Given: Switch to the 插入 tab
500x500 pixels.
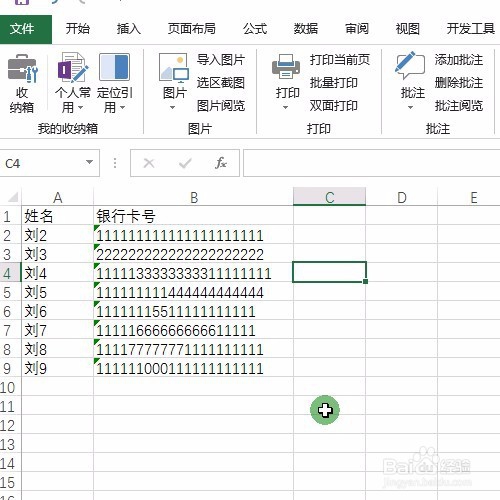Looking at the screenshot, I should [x=129, y=29].
